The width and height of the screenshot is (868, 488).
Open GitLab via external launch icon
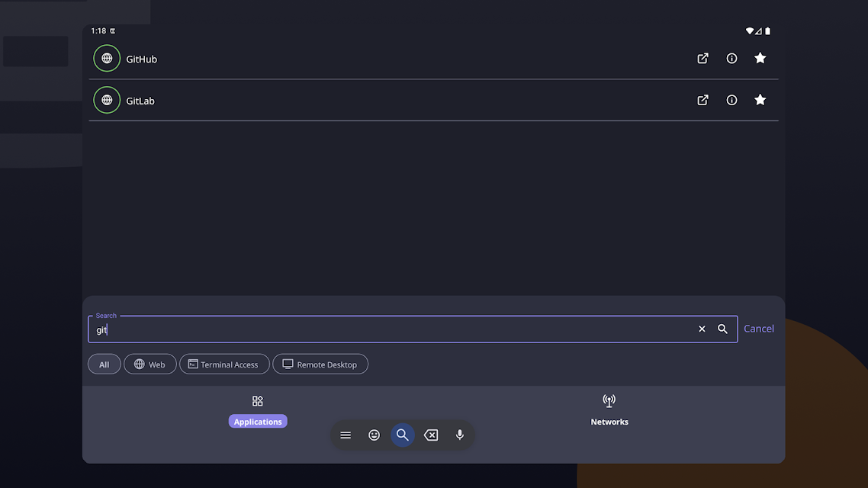(702, 100)
